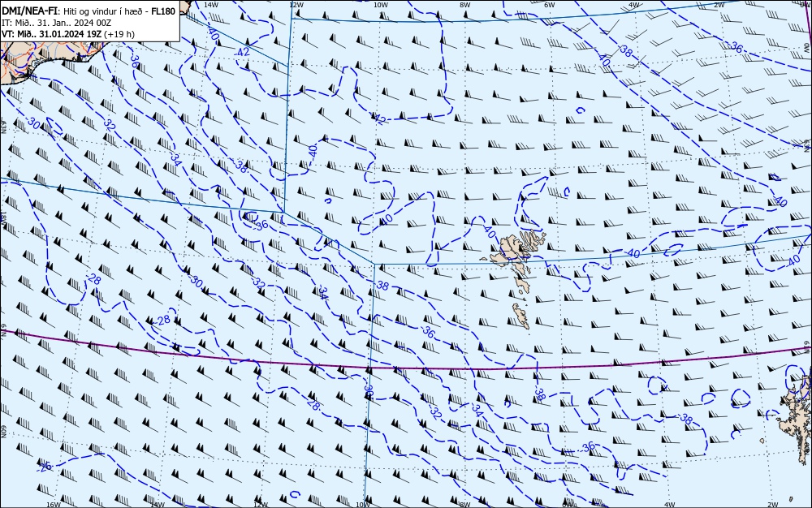Select the "Hiti og vindur í hæð" text

point(105,11)
